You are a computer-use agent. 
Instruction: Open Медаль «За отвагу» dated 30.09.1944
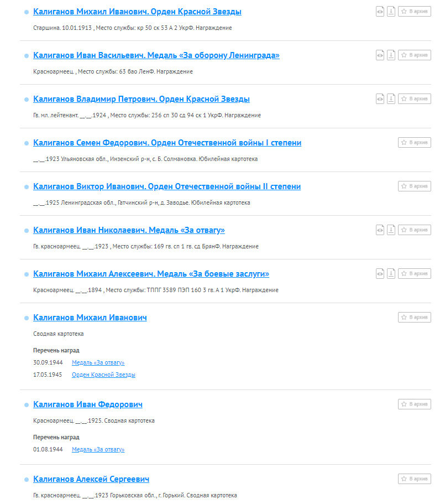click(x=98, y=362)
